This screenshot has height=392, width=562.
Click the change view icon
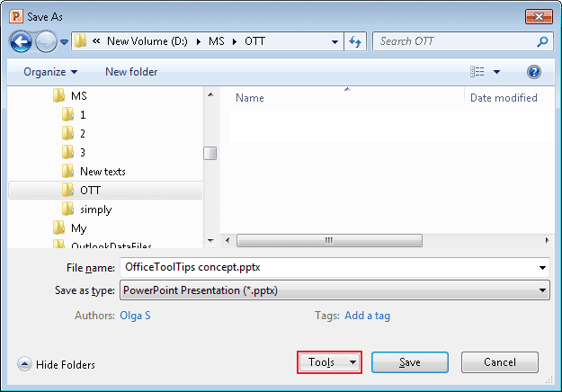[477, 72]
